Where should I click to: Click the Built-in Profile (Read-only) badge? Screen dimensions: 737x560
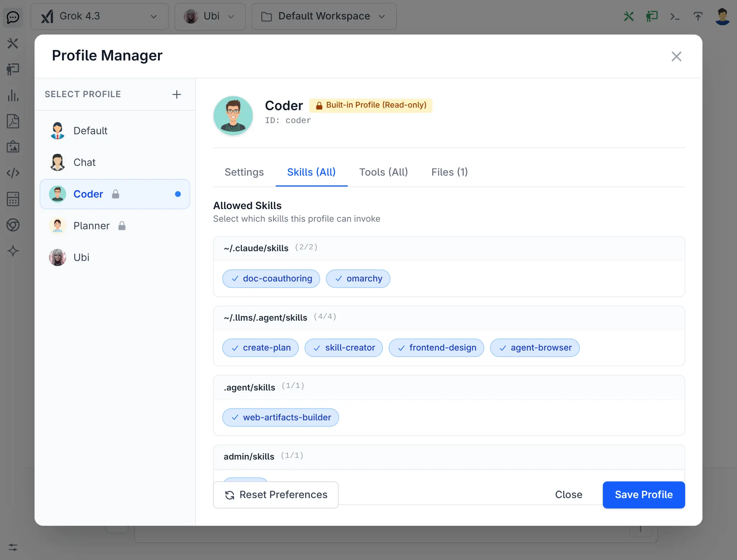371,105
